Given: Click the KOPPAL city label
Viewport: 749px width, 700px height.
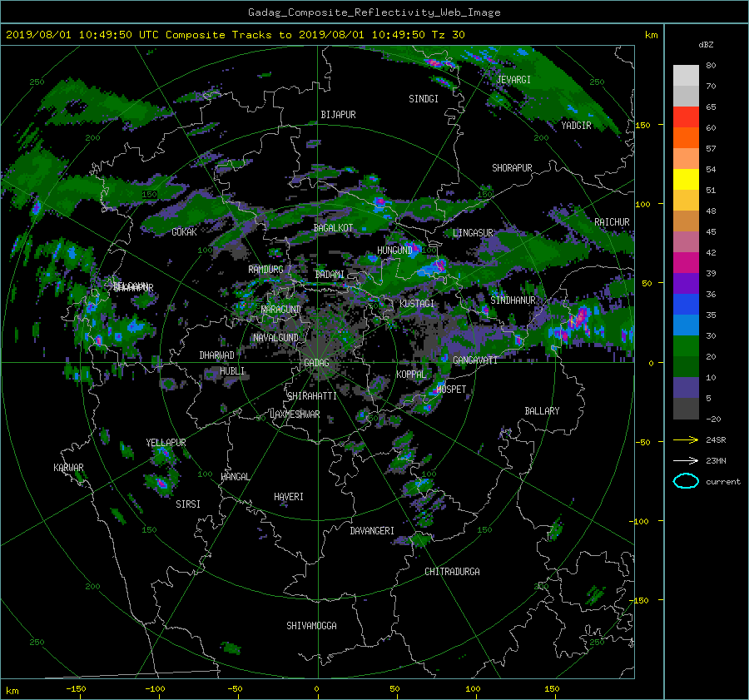Looking at the screenshot, I should coord(411,375).
